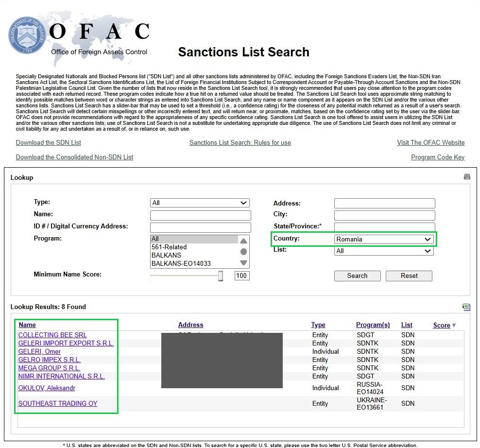Viewport: 480px width, 448px height.
Task: Sort results by Address column header
Action: [x=191, y=325]
